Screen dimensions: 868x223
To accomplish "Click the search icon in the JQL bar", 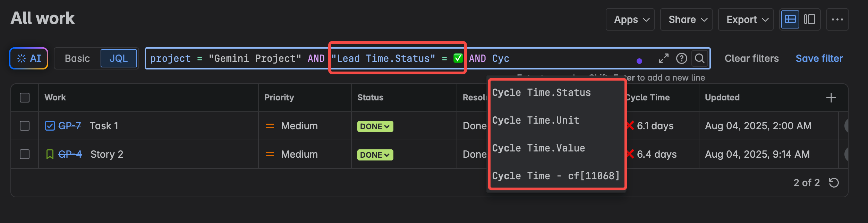I will [x=700, y=58].
